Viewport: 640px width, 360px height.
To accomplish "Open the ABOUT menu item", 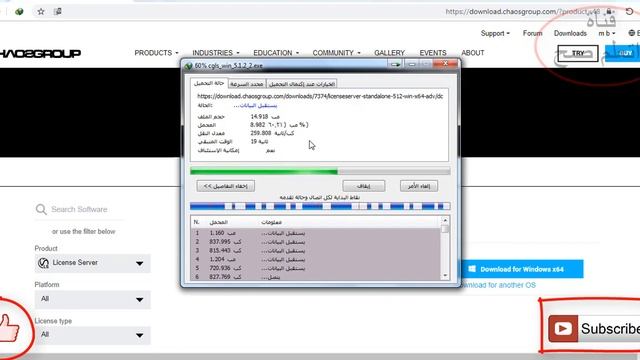I will tap(473, 53).
